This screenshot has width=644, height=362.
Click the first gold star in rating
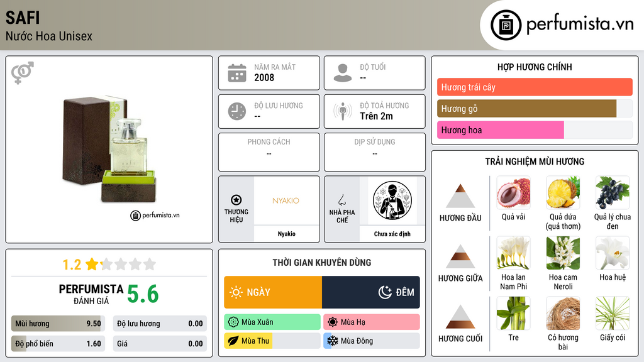(92, 264)
